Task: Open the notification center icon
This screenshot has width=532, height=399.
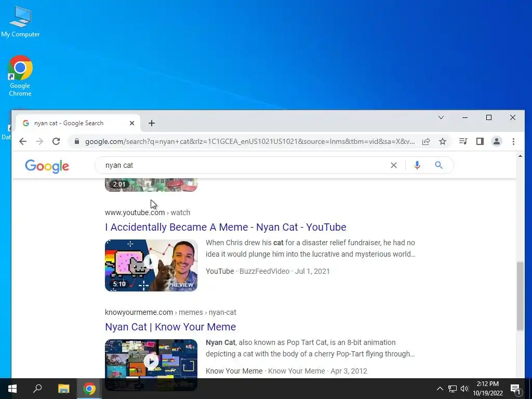Action: coord(515,389)
